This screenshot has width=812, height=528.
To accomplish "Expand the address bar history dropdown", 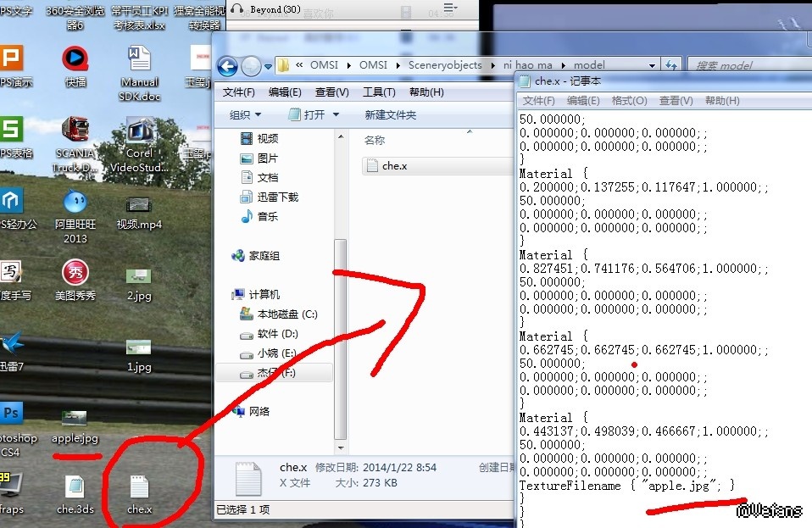I will (652, 65).
